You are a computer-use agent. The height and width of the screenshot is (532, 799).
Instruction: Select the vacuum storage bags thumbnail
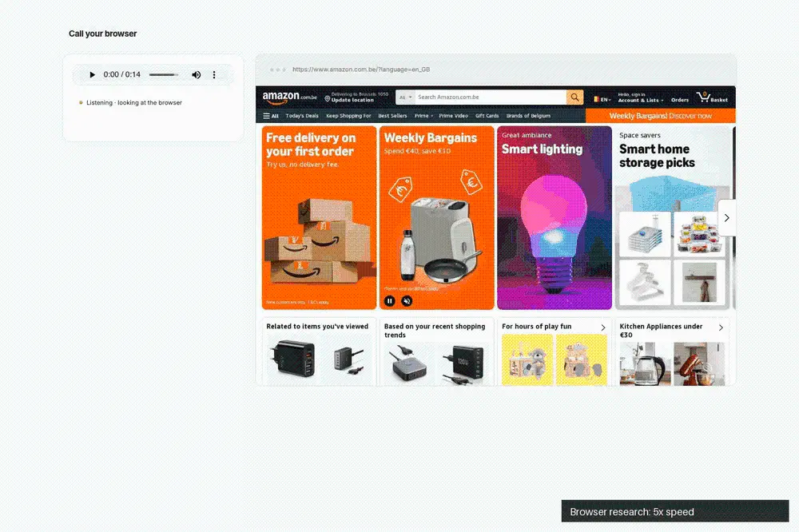(x=645, y=234)
